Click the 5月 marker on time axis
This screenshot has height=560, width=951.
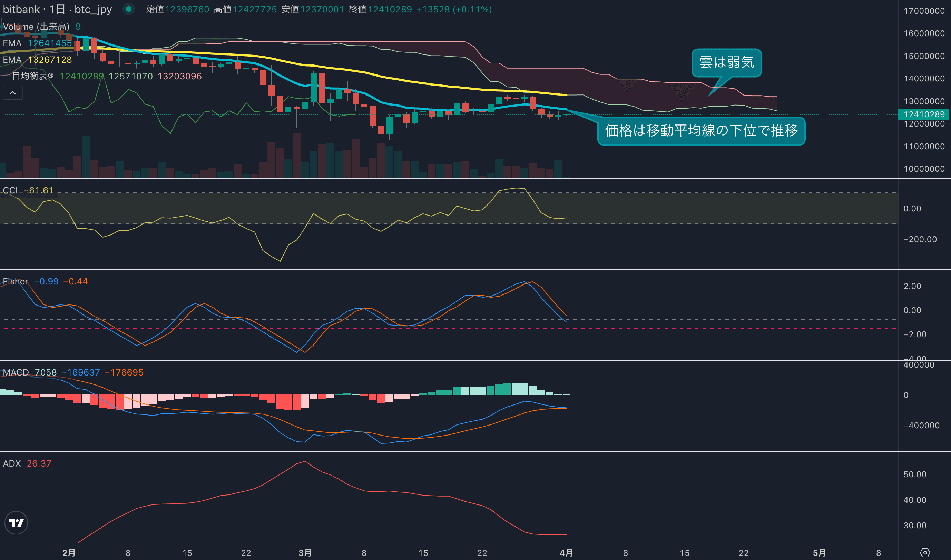click(819, 553)
